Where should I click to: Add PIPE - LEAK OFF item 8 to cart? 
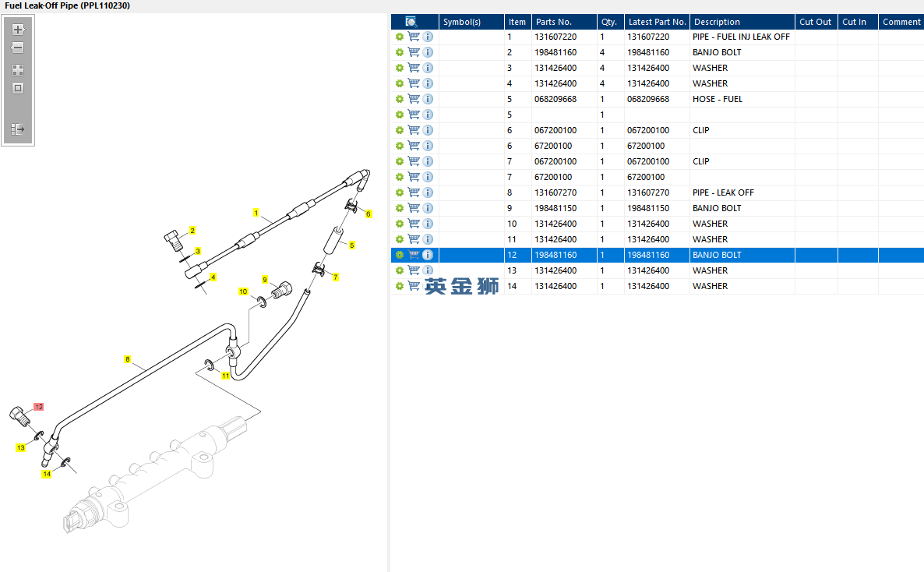(x=414, y=192)
